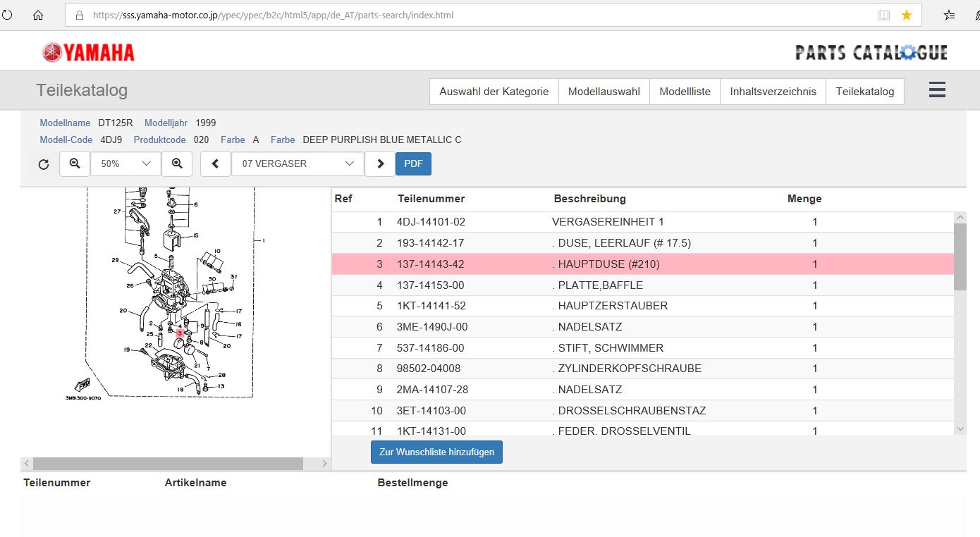The height and width of the screenshot is (537, 980).
Task: Select row STIFT, SCHWIMMER
Action: (x=643, y=348)
